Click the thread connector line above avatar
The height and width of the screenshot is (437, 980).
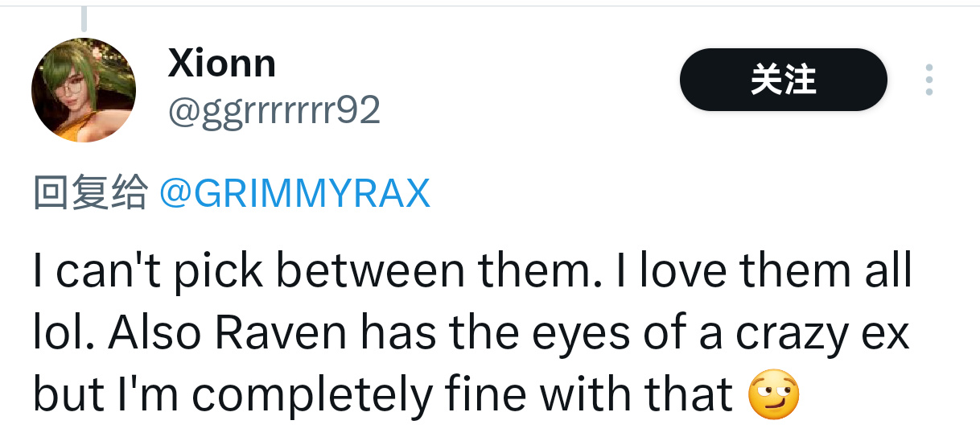pos(84,18)
